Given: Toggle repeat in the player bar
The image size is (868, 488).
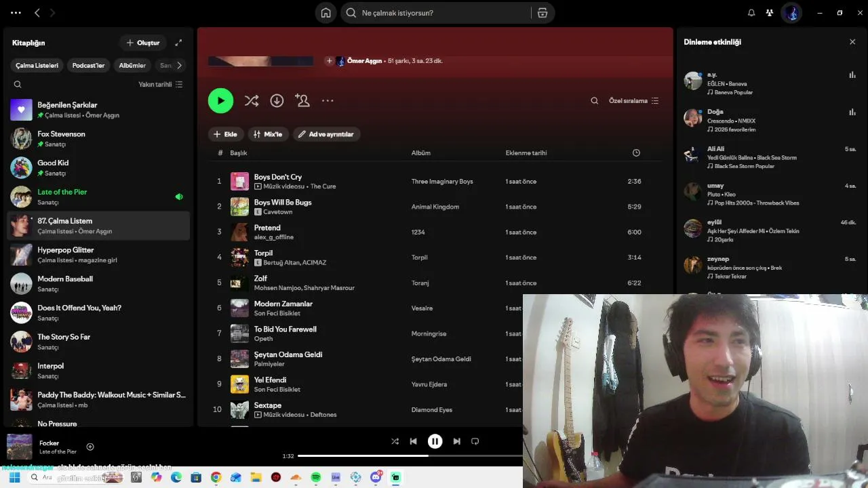Looking at the screenshot, I should click(475, 441).
